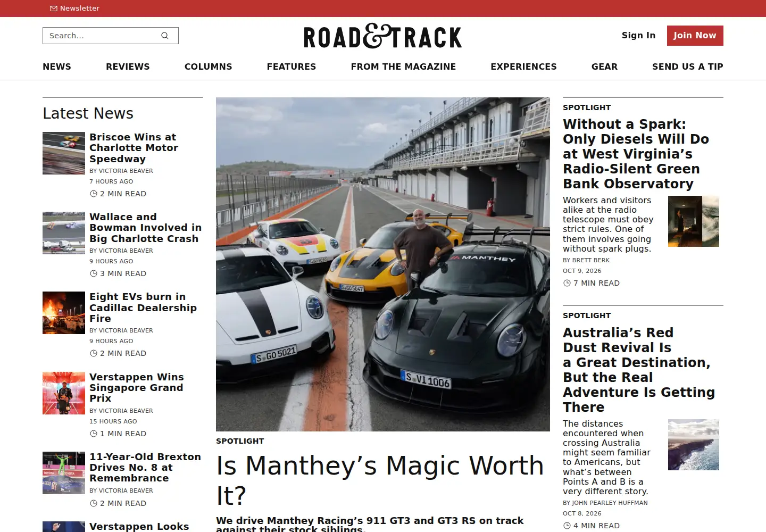Open the Columns section
766x532 pixels.
click(x=209, y=66)
